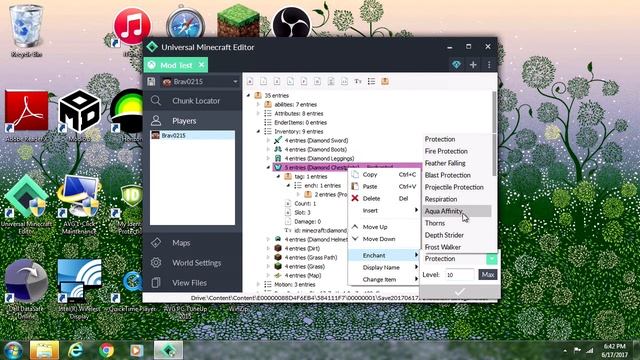
Task: Open Chrome from the taskbar
Action: 107,350
